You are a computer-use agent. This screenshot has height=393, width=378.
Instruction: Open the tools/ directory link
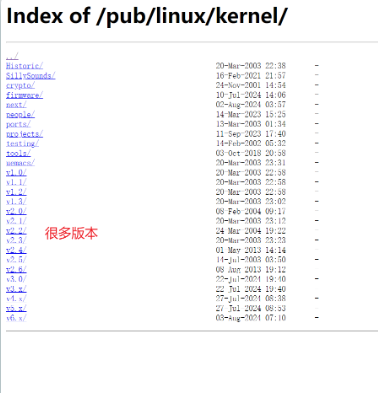pyautogui.click(x=18, y=153)
